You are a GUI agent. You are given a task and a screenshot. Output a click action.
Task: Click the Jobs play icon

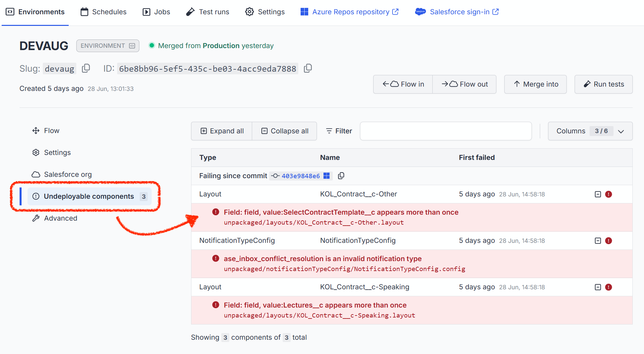(x=146, y=12)
